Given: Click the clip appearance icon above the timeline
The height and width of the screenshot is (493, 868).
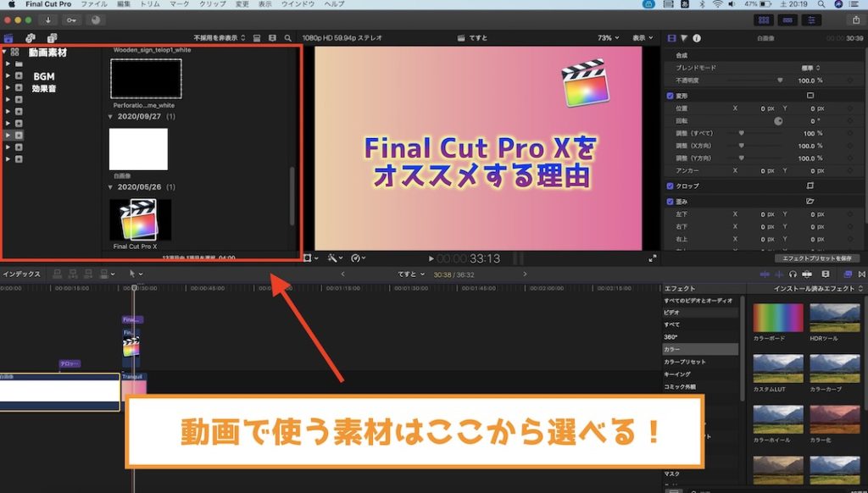Looking at the screenshot, I should coord(826,274).
